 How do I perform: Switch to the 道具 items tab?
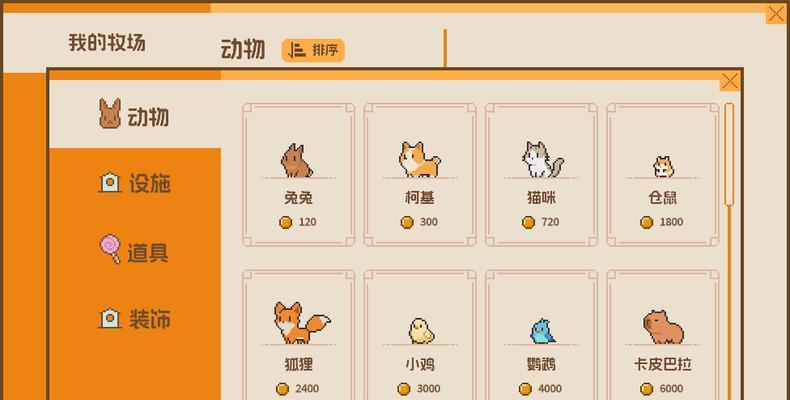135,250
